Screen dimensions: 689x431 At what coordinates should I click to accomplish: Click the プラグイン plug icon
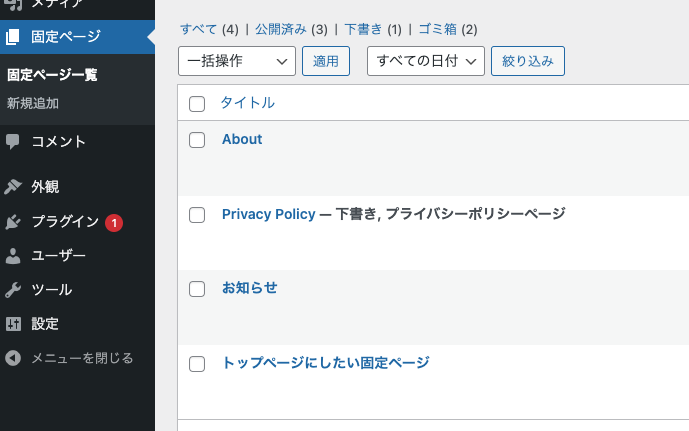pyautogui.click(x=13, y=222)
